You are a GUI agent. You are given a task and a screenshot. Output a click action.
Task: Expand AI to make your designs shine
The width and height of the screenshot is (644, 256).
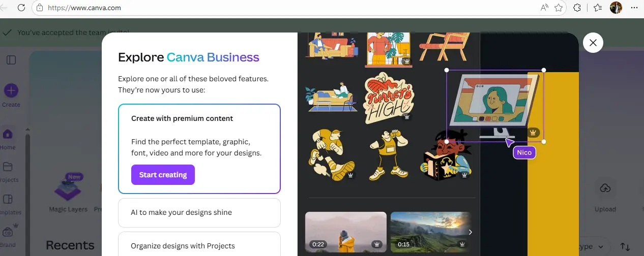click(x=199, y=212)
